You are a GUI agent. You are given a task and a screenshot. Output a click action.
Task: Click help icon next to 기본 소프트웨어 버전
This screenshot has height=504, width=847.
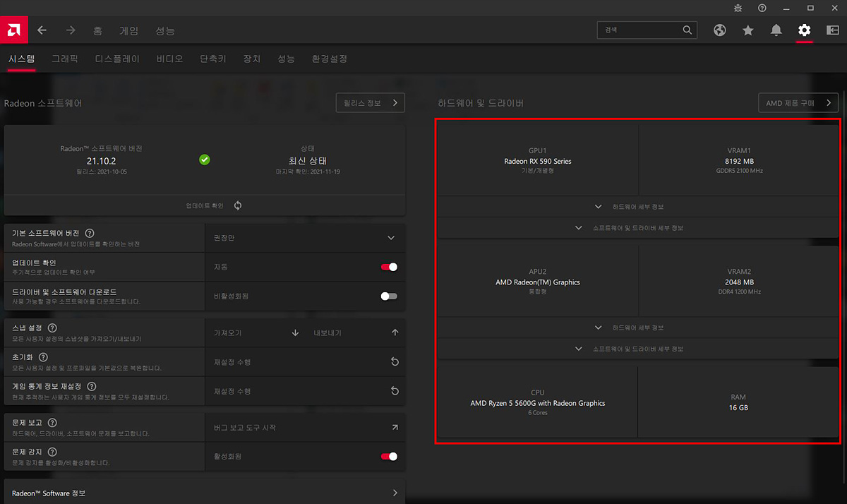(90, 234)
